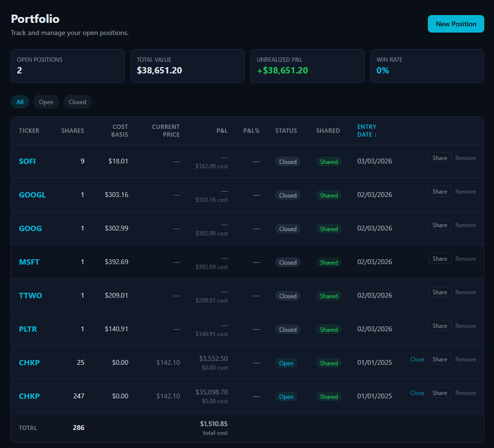Click Share button in MSFT row
Viewport: 494px width, 448px height.
point(440,259)
